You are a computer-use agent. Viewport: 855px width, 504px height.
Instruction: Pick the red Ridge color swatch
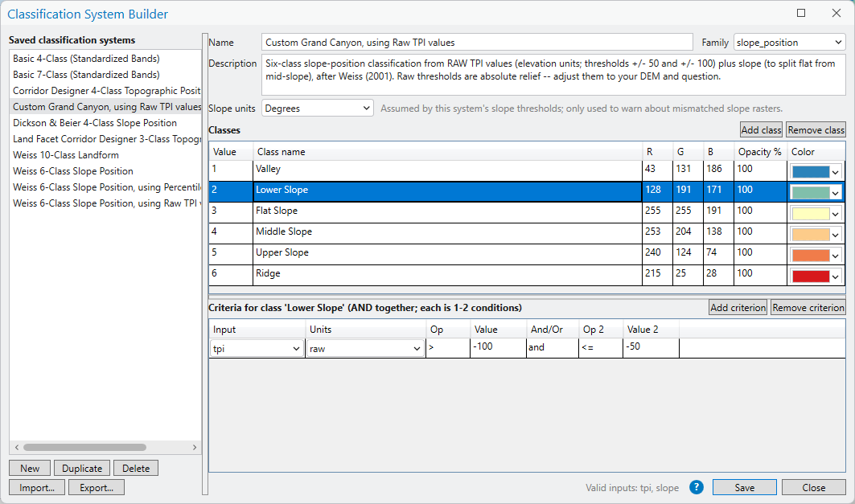tap(811, 277)
